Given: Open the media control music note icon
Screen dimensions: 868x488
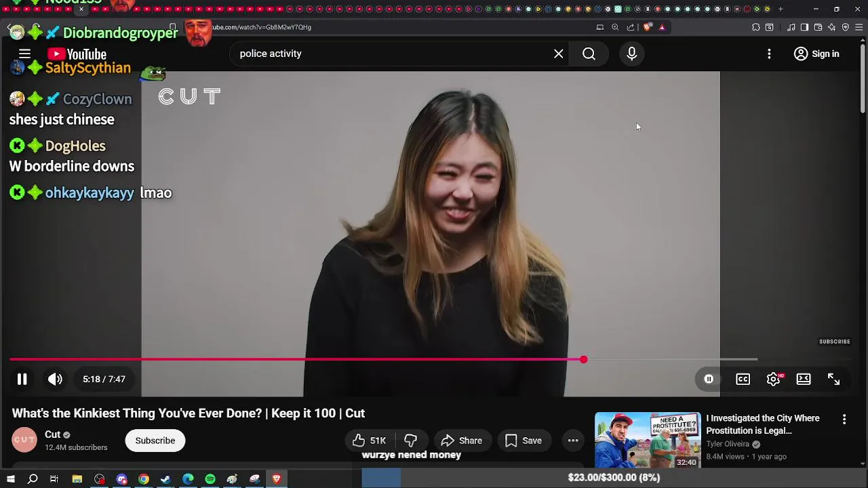Looking at the screenshot, I should (791, 27).
